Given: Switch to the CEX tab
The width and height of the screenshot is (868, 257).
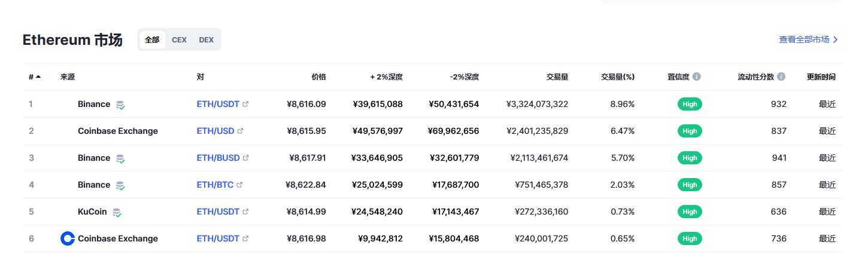Looking at the screenshot, I should pos(179,40).
